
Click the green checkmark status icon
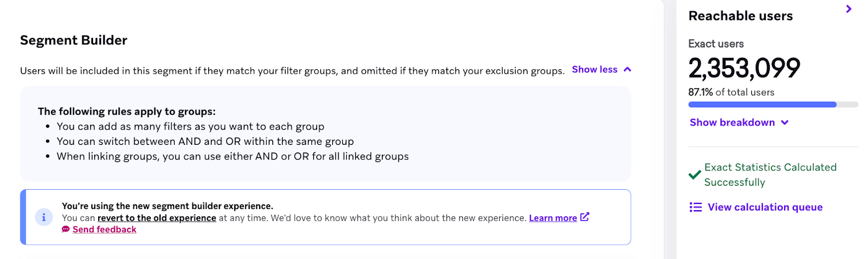pyautogui.click(x=694, y=175)
